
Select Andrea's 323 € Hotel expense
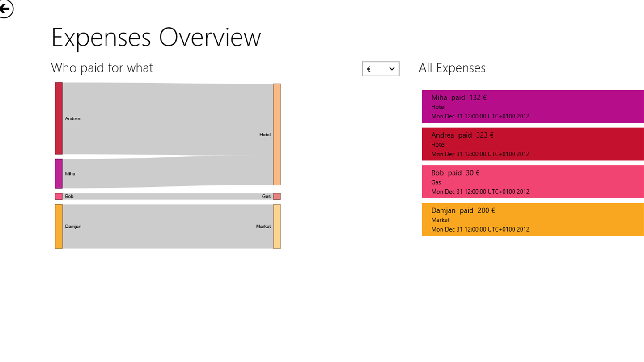coord(532,144)
